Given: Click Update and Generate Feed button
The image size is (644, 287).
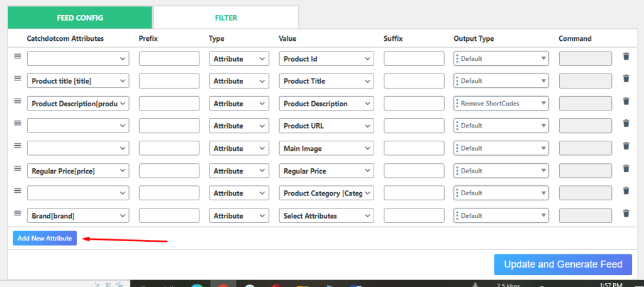Looking at the screenshot, I should [x=563, y=264].
